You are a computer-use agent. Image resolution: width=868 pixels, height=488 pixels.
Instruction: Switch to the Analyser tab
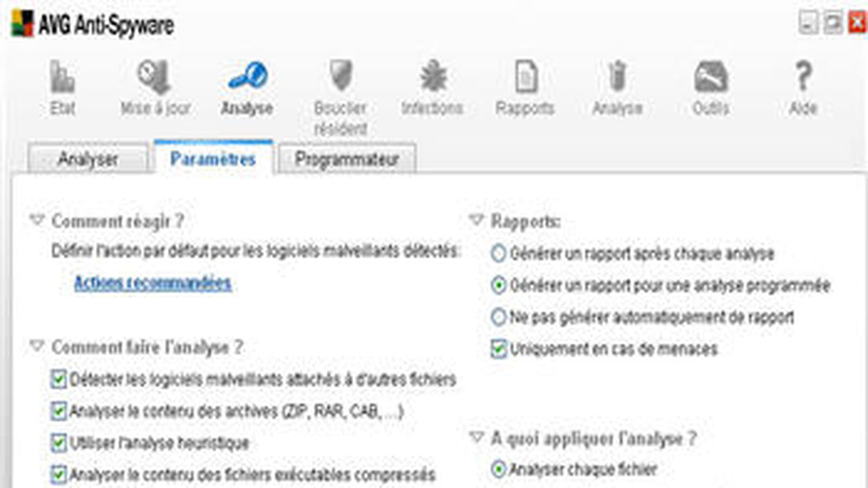coord(88,159)
